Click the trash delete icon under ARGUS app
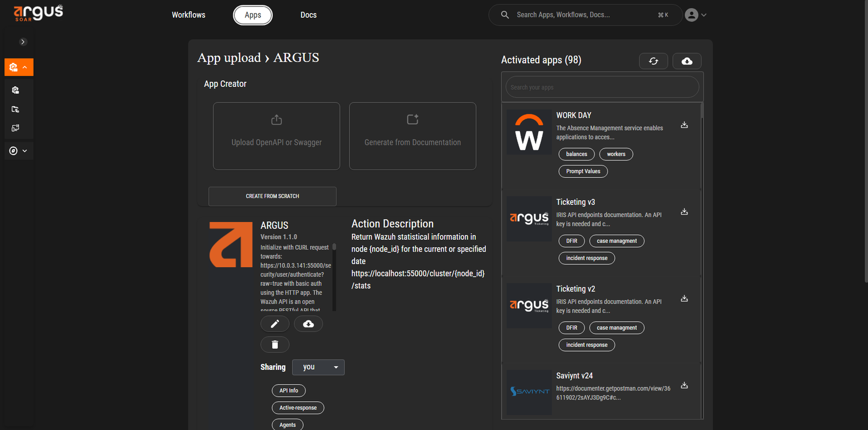The height and width of the screenshot is (430, 868). [275, 344]
